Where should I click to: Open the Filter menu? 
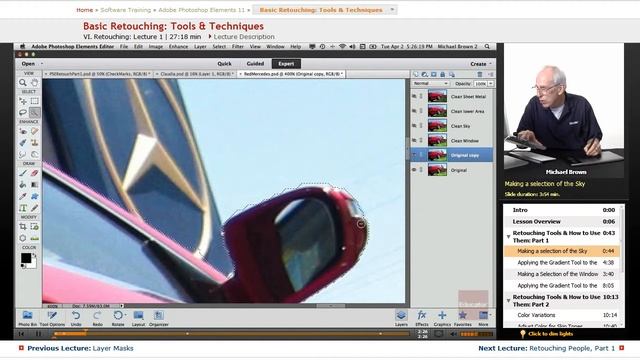238,47
